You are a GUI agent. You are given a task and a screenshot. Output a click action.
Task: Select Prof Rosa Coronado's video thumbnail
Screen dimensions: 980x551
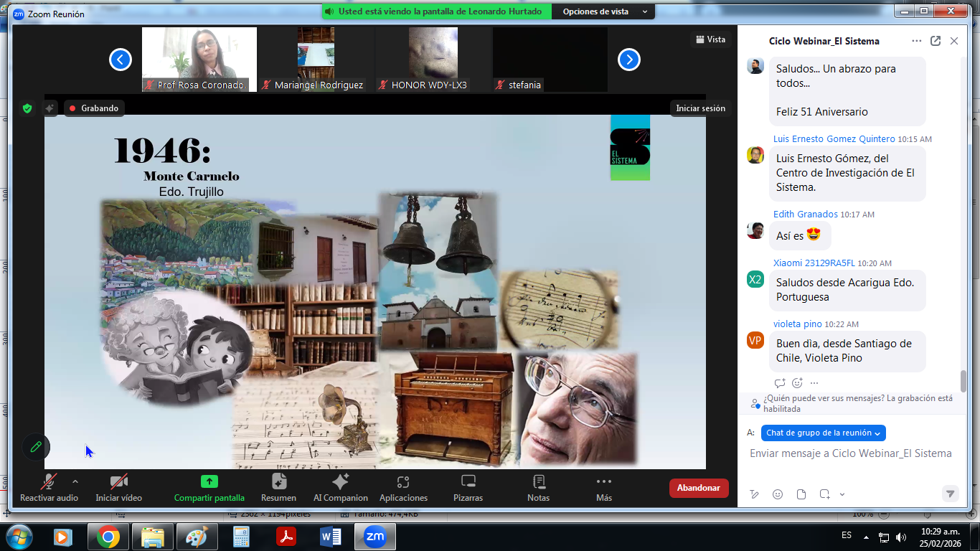(x=199, y=60)
